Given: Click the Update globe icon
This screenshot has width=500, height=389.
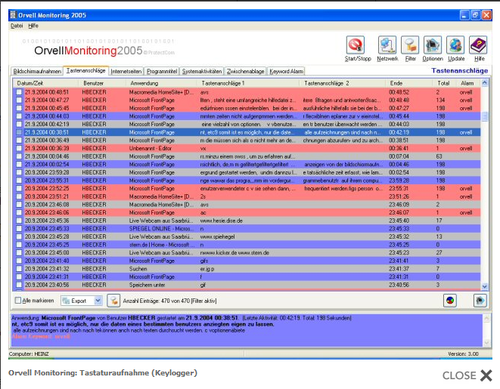Looking at the screenshot, I should (456, 45).
